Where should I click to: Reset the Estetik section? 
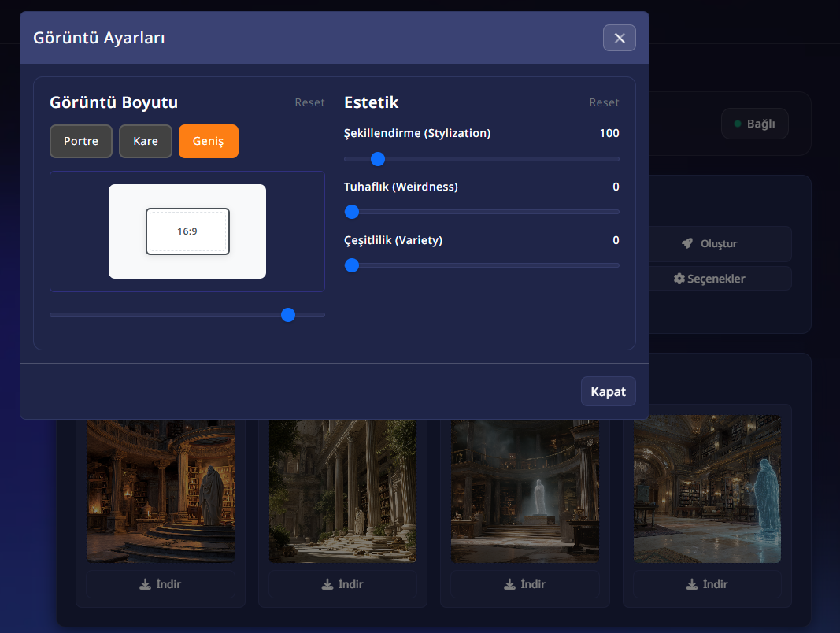pyautogui.click(x=605, y=102)
